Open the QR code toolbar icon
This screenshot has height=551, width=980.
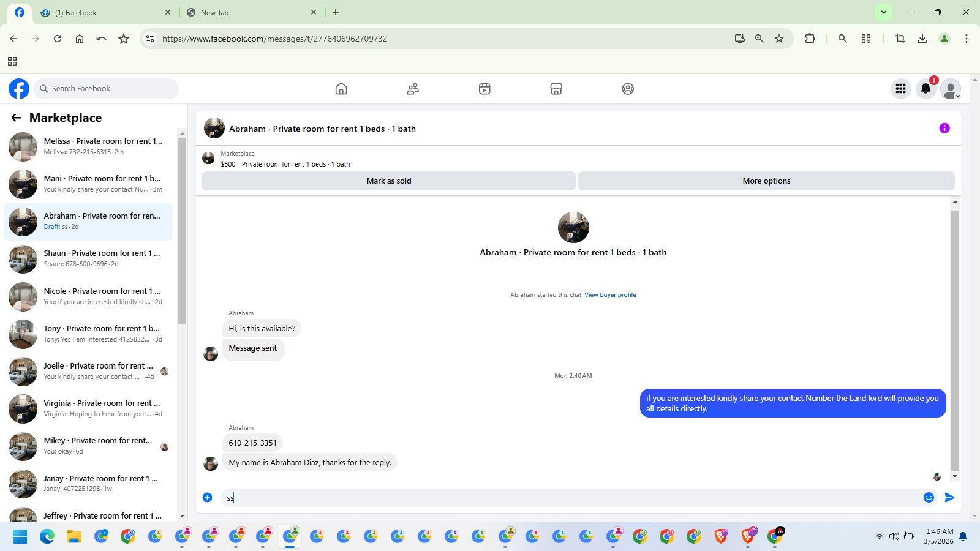click(866, 39)
